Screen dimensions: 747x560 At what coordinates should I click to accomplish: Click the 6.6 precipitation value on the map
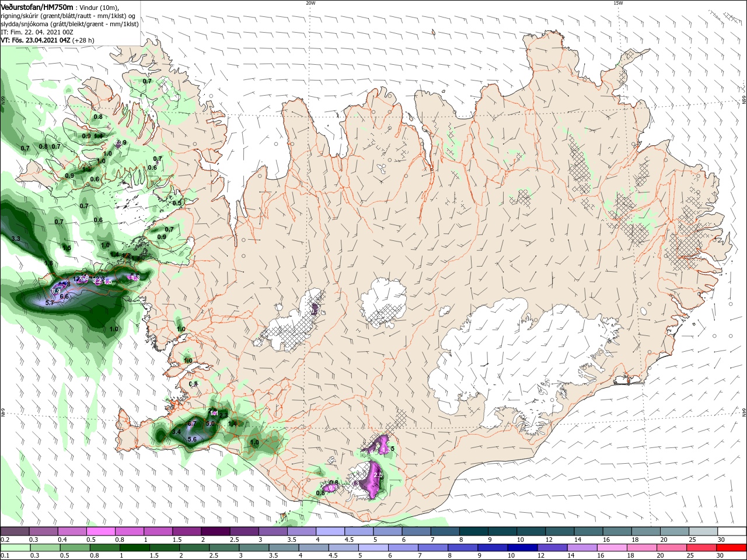64,296
